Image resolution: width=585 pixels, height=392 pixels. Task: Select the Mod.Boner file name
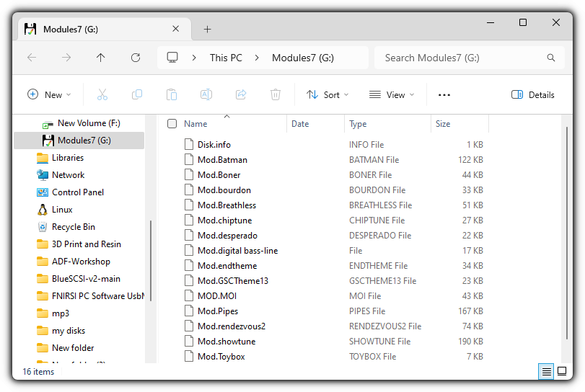pyautogui.click(x=219, y=175)
